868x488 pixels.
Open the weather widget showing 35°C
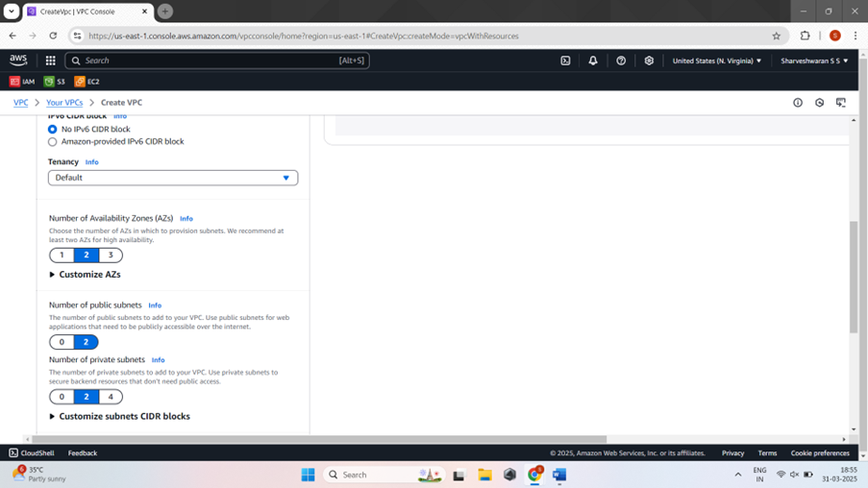pos(38,475)
